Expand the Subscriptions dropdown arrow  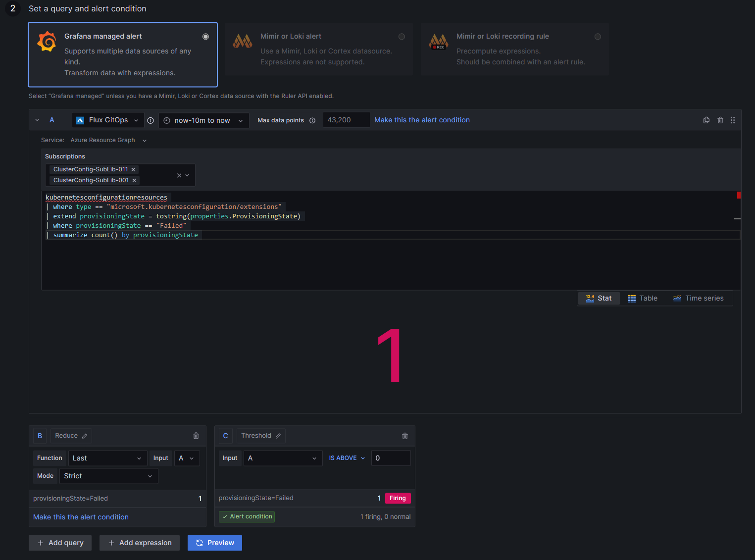point(187,175)
